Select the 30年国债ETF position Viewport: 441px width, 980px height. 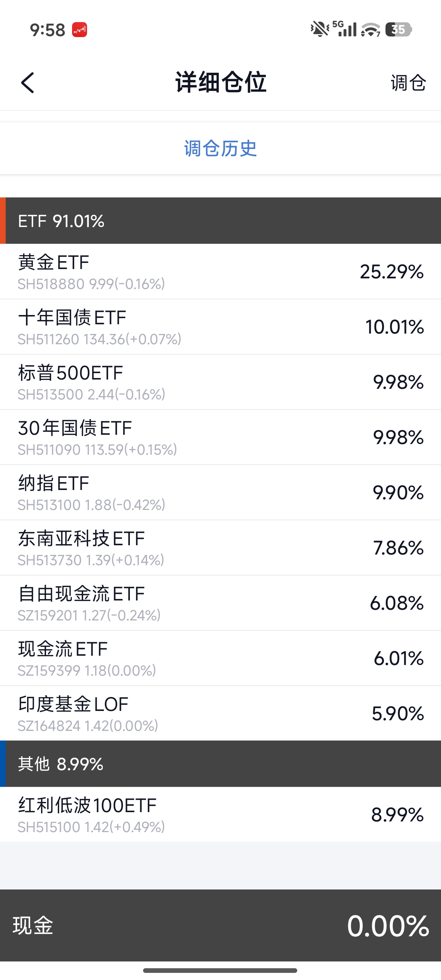[220, 437]
